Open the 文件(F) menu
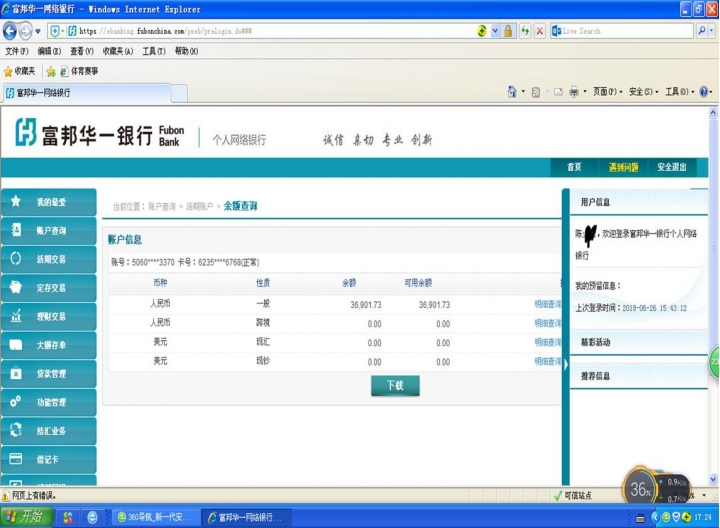The height and width of the screenshot is (528, 720). (17, 51)
